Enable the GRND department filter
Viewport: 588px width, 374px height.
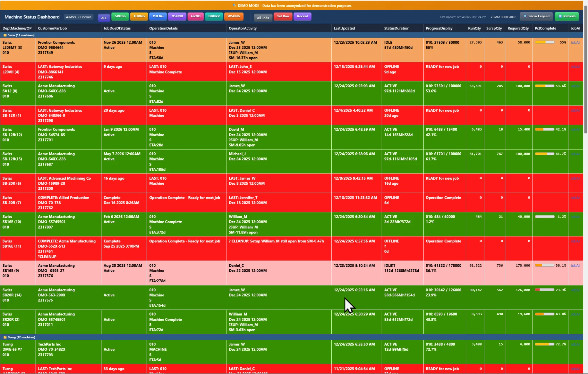click(x=196, y=16)
